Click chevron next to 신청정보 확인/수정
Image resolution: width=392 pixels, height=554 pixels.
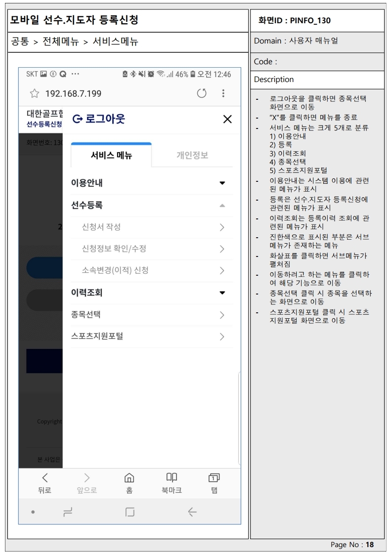[x=222, y=249]
